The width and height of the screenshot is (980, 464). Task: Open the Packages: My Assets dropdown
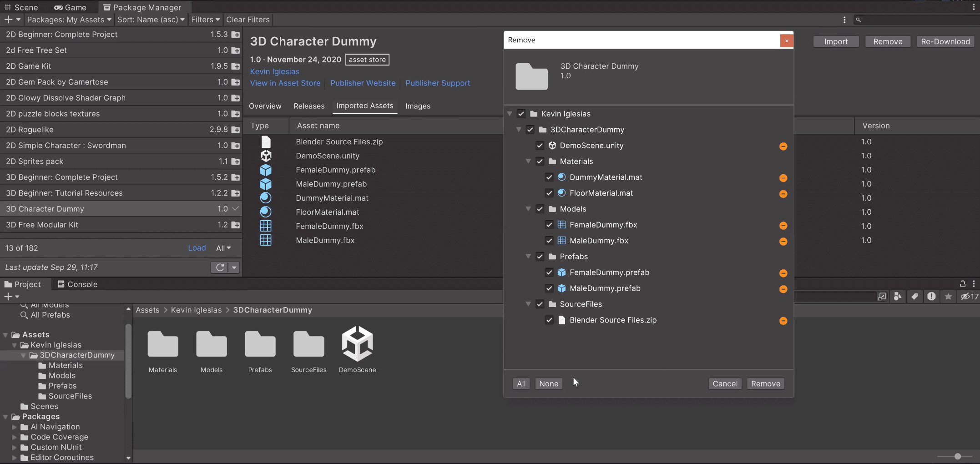click(x=68, y=20)
